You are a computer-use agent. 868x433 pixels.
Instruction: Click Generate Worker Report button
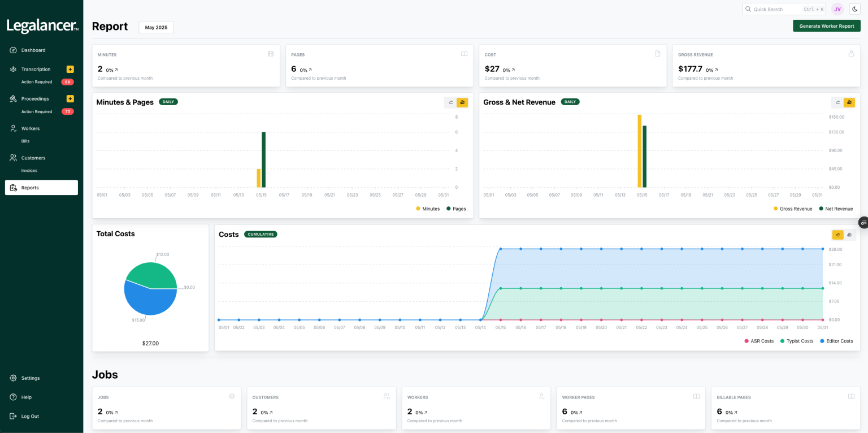click(826, 26)
